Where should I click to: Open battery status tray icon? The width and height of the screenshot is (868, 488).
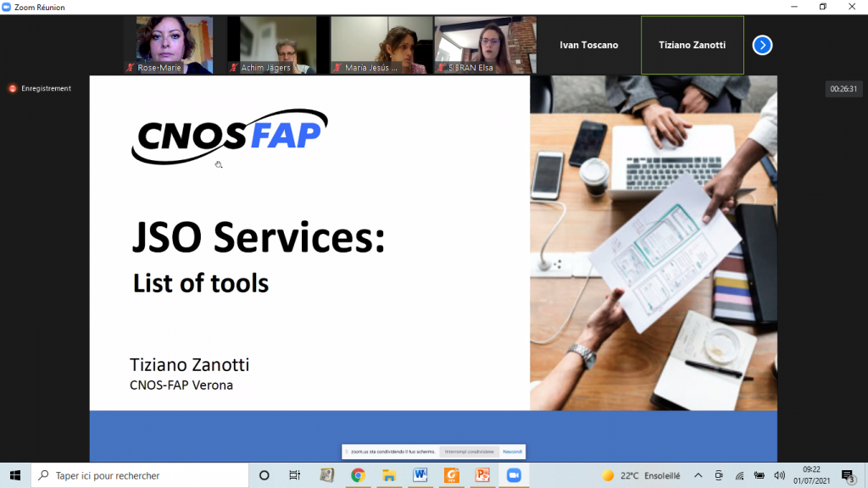(x=759, y=475)
